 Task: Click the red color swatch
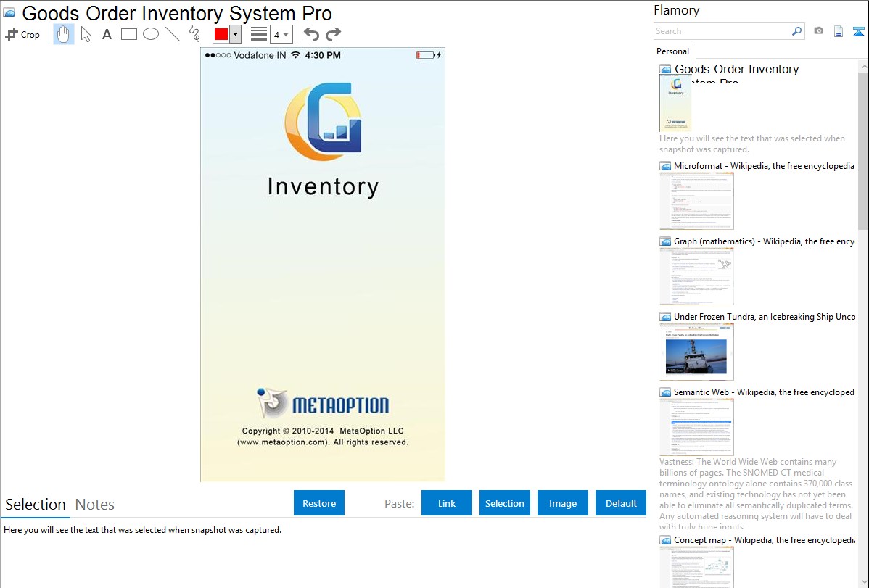(x=221, y=34)
